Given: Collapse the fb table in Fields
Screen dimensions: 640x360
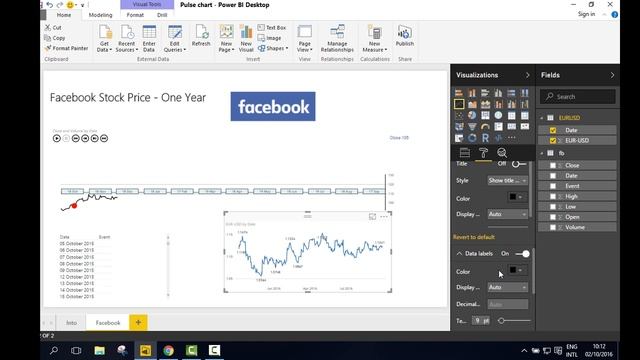Looking at the screenshot, I should coord(542,153).
